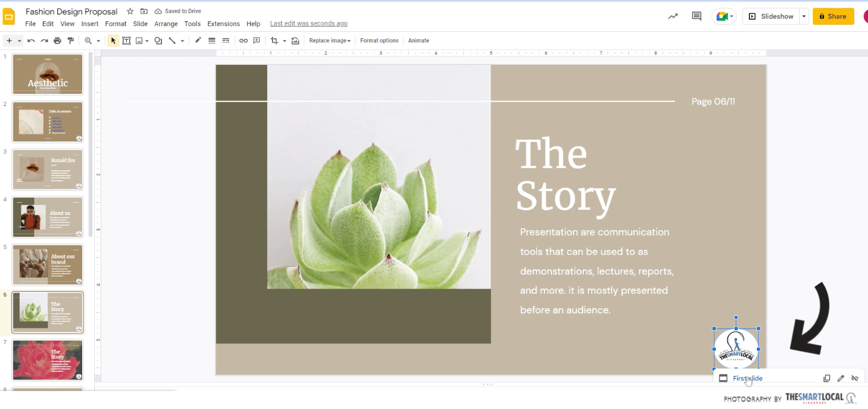Activate the Paint format roller tool
Screen dimensions: 868x409
coord(71,41)
